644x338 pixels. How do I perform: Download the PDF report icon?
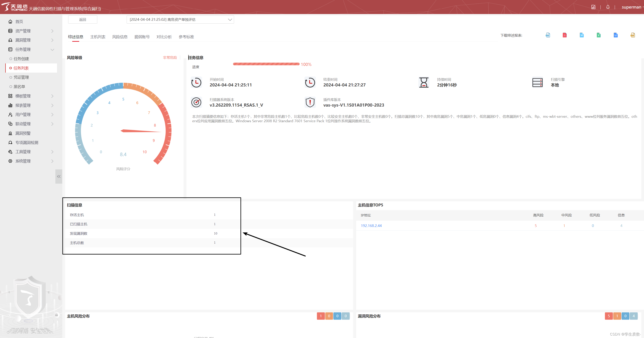(564, 35)
